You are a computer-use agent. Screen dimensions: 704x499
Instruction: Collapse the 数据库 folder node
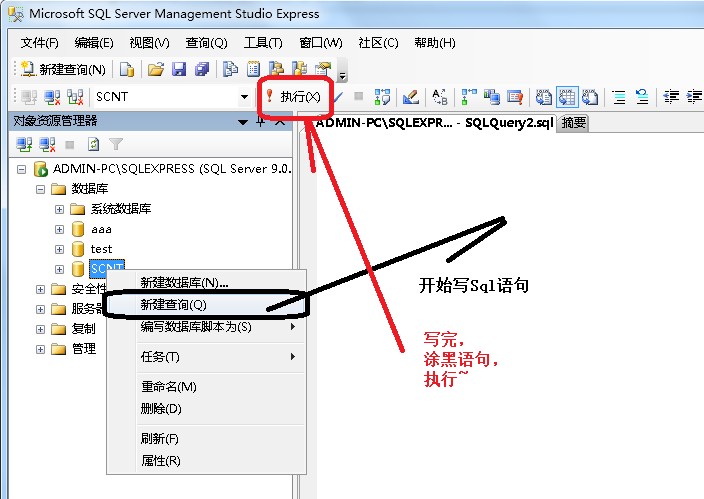[40, 189]
